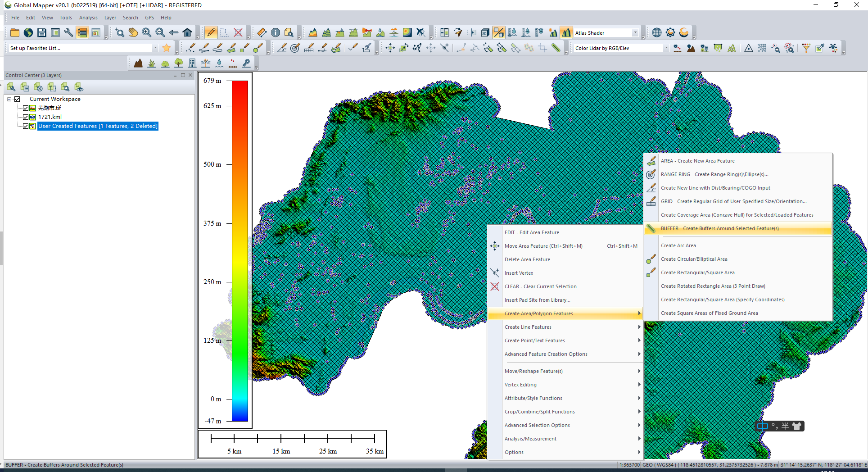Uncheck the 1721.kml layer checkbox

(x=26, y=117)
